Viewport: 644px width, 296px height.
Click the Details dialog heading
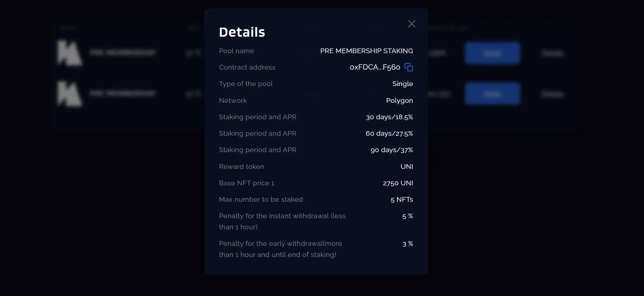(242, 32)
